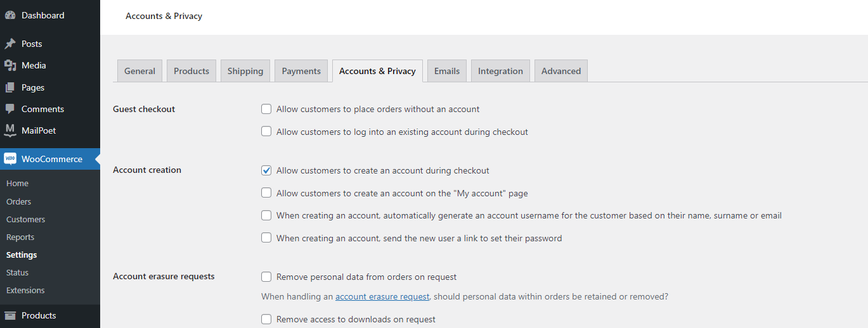This screenshot has height=328, width=868.
Task: Click the Comments bubble icon
Action: tap(10, 109)
